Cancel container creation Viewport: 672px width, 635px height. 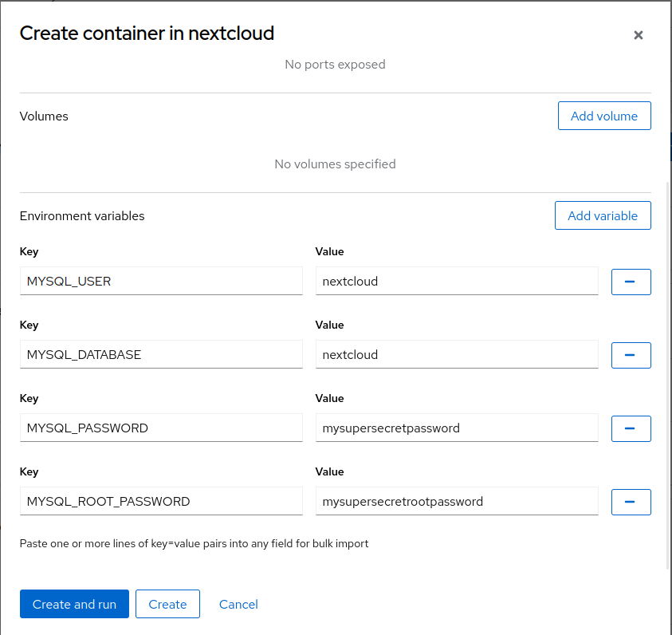[238, 604]
